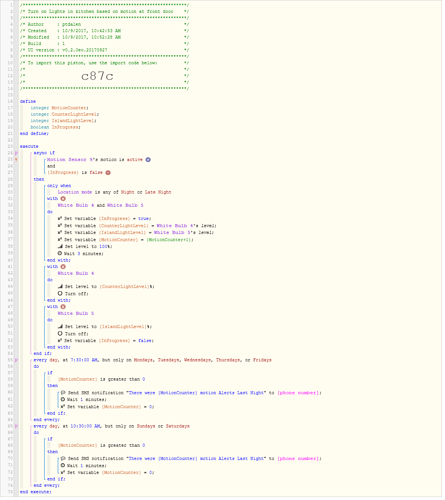Collapse the define block
The width and height of the screenshot is (445, 500).
coord(28,102)
